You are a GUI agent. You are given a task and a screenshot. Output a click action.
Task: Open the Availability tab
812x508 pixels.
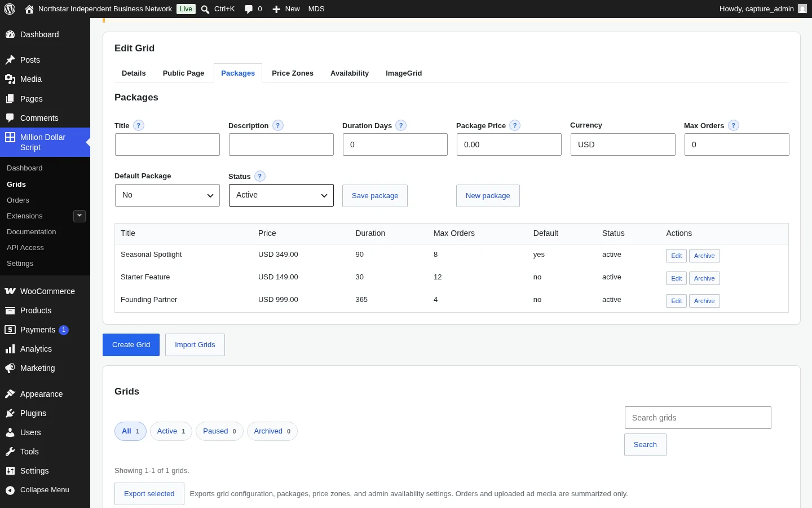(x=350, y=73)
